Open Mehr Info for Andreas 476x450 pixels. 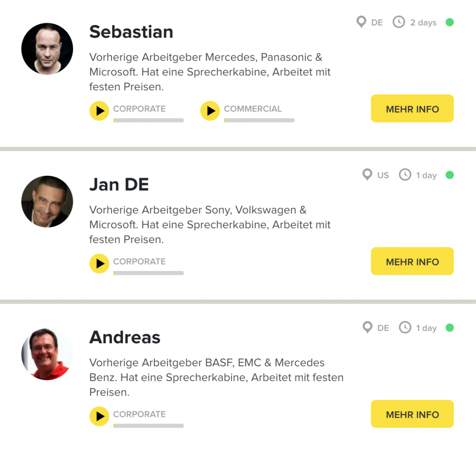[412, 414]
